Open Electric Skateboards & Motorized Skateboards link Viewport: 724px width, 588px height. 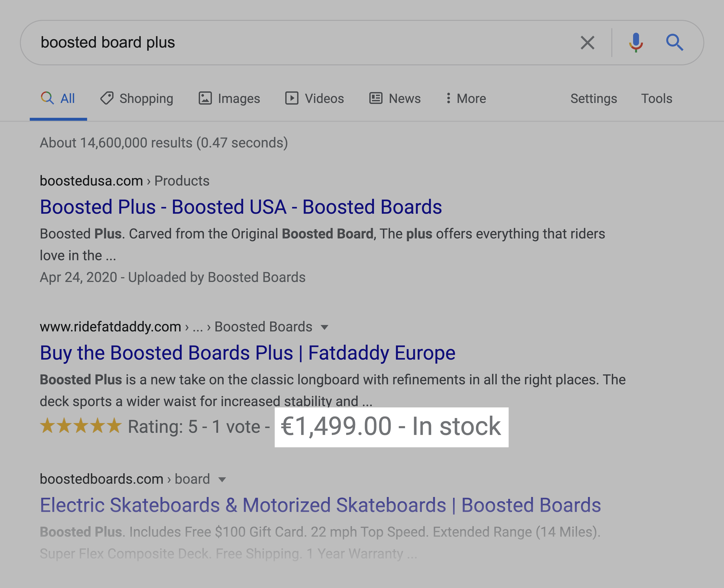point(320,505)
